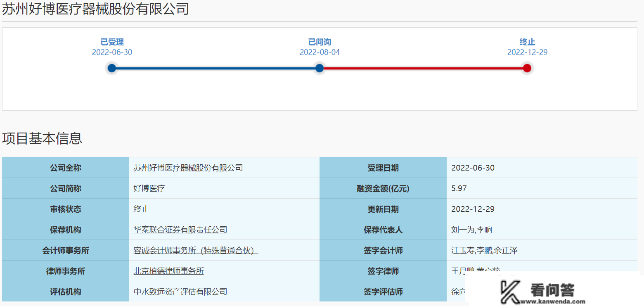Open the 中水致远资产评估有限公司 link
This screenshot has width=644, height=306.
[180, 292]
